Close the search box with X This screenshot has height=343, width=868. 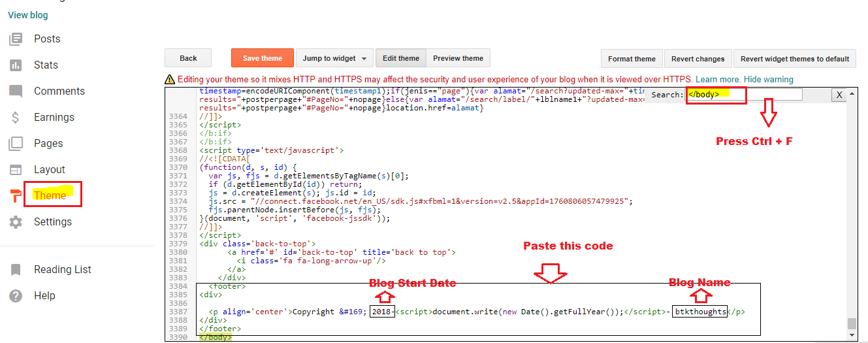[839, 95]
